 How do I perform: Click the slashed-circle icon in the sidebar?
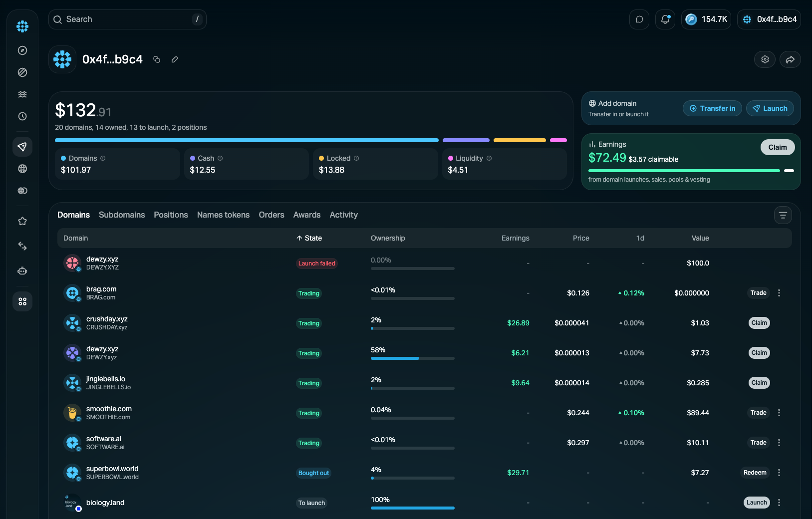pyautogui.click(x=22, y=72)
